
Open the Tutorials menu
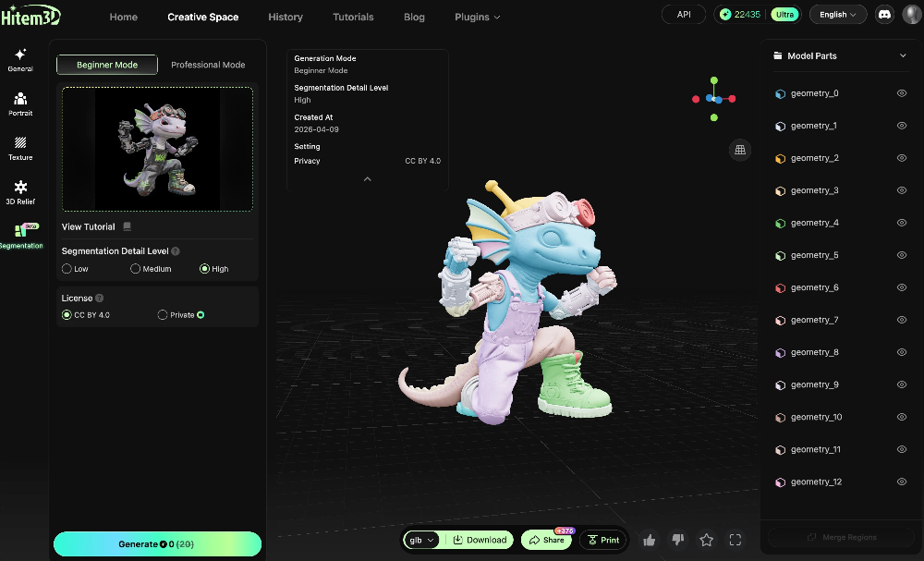point(353,17)
